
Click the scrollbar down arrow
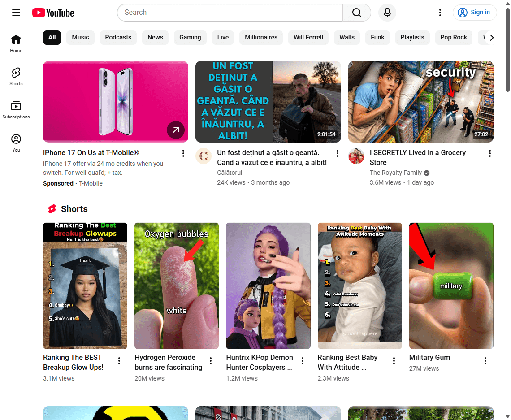[507, 416]
